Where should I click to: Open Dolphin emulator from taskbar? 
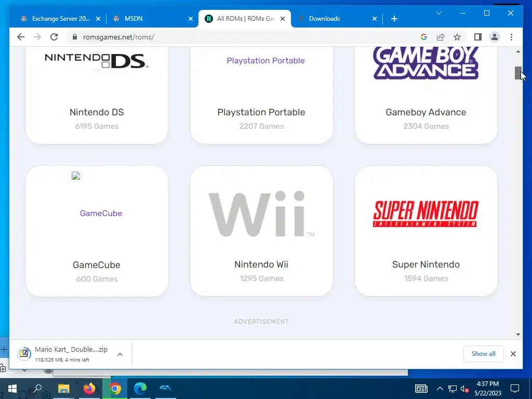pos(166,389)
